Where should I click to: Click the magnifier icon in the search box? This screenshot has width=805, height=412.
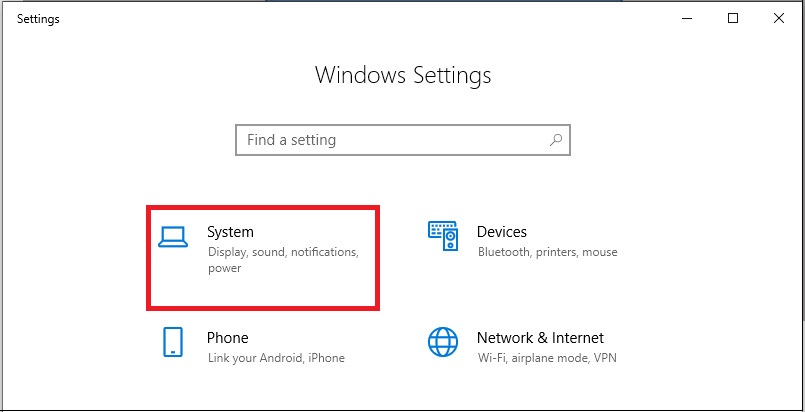pos(555,140)
